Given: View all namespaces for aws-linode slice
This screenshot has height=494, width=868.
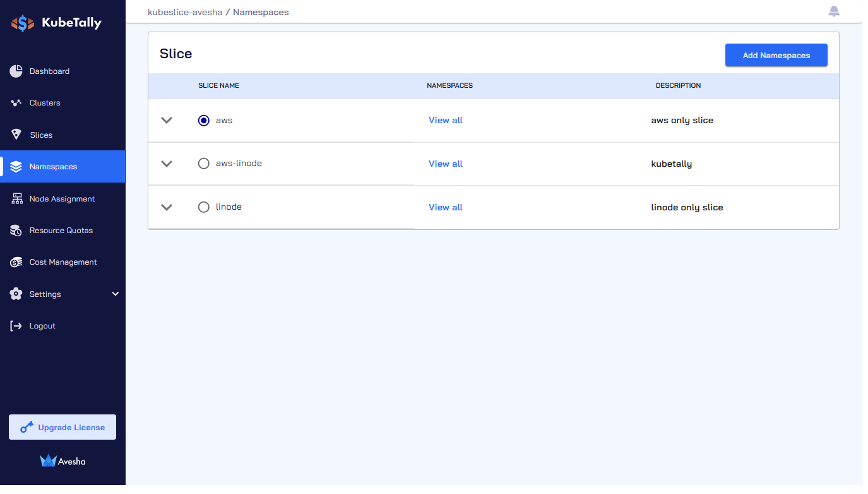Looking at the screenshot, I should click(446, 164).
